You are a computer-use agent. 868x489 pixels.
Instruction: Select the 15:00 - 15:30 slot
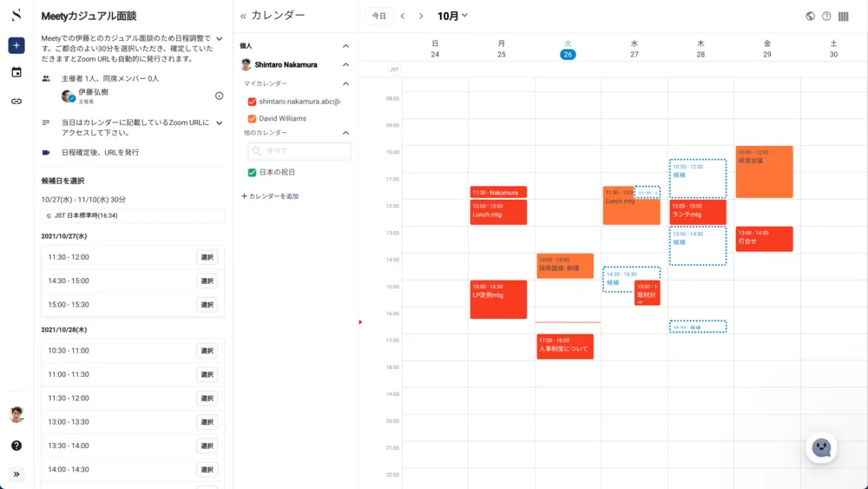(x=207, y=305)
